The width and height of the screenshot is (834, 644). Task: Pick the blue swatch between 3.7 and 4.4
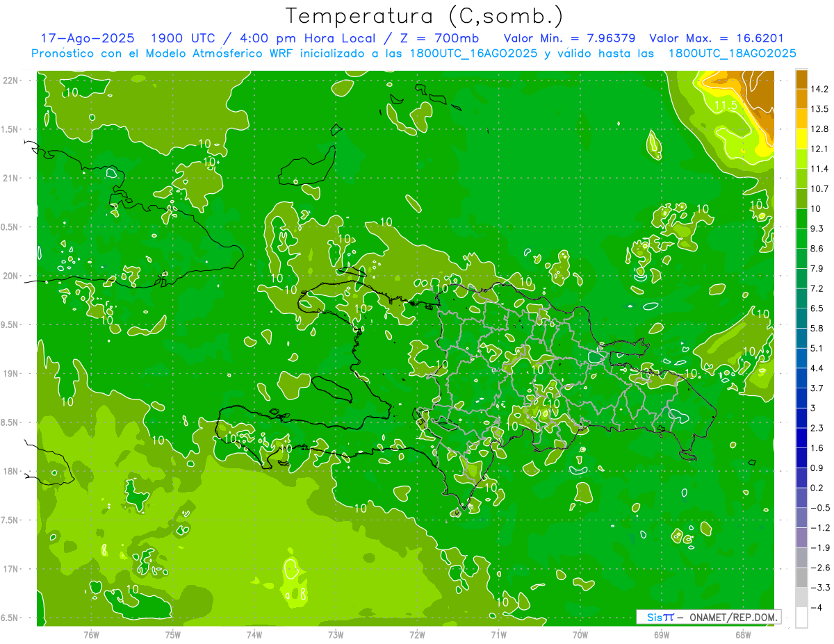pos(801,378)
